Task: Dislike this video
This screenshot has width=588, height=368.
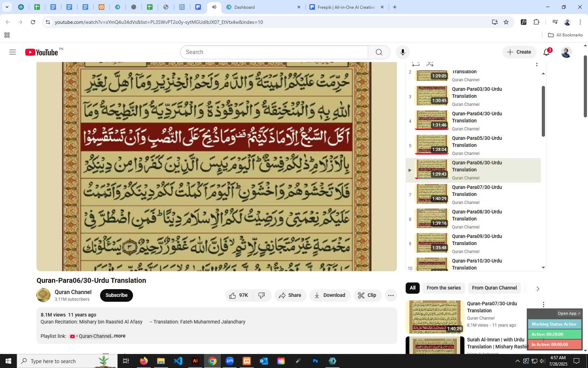Action: click(x=262, y=295)
